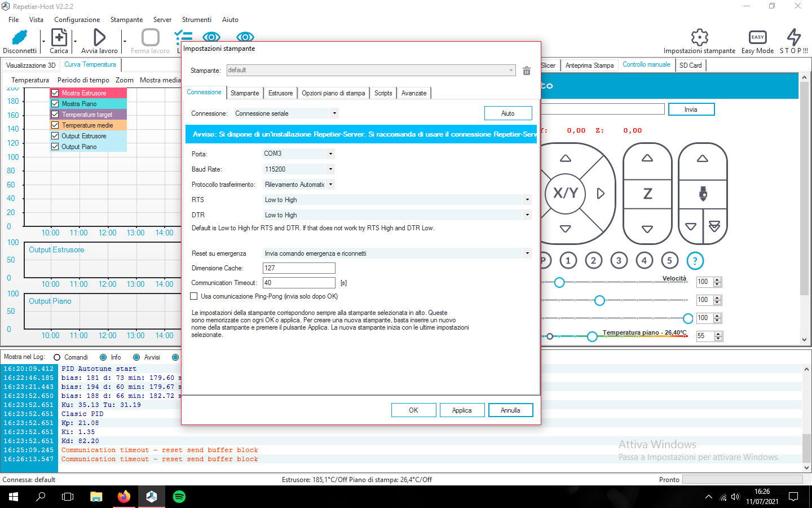Start the job with Avvia lavoro
The width and height of the screenshot is (812, 508).
(99, 37)
